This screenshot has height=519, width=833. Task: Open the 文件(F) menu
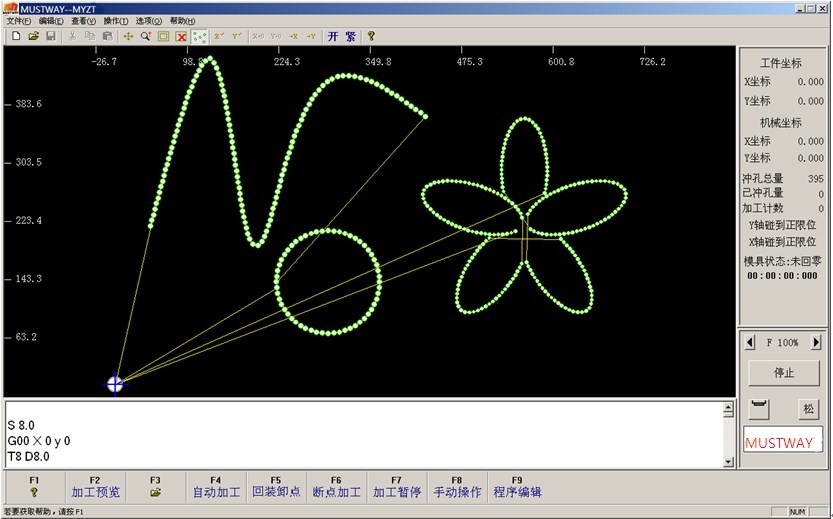click(20, 21)
